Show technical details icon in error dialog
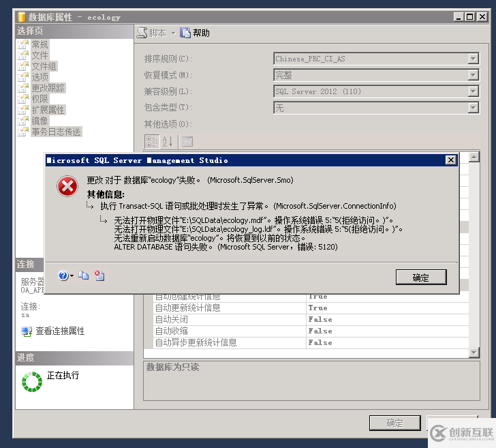This screenshot has width=496, height=448. point(99,275)
